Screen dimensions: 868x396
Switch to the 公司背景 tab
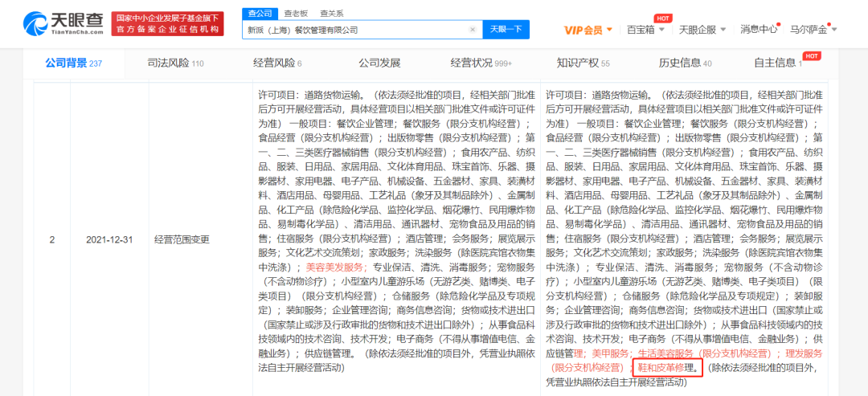coord(74,63)
